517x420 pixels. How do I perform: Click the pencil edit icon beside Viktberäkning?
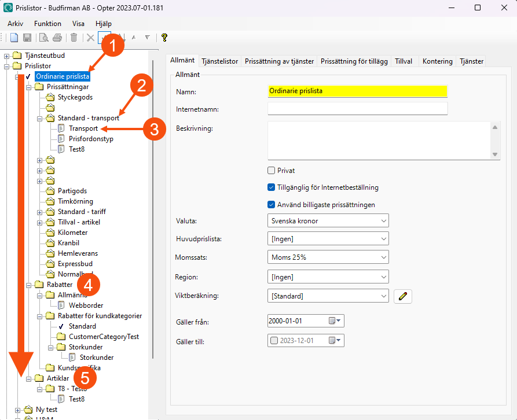tap(402, 296)
